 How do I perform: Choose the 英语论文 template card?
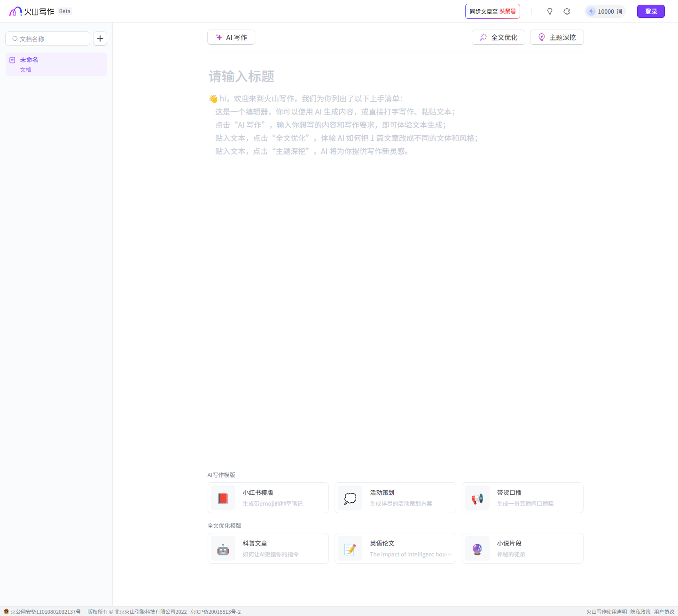pos(395,548)
